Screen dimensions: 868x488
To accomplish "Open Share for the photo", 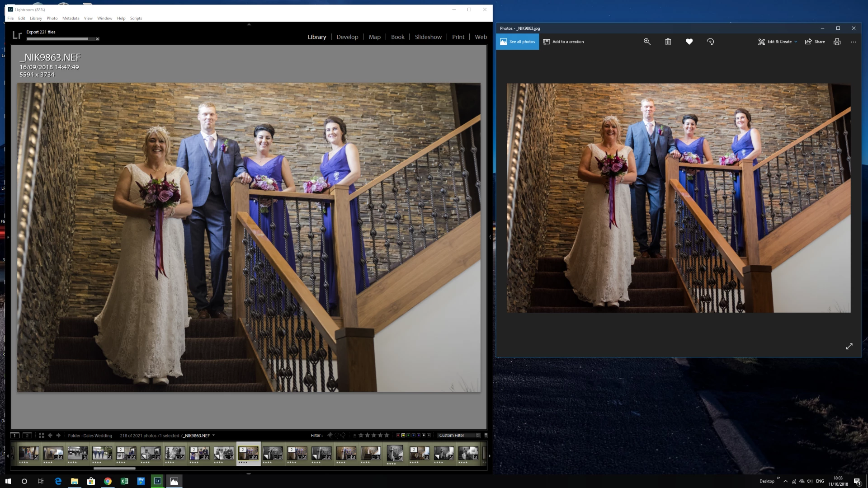I will tap(815, 42).
